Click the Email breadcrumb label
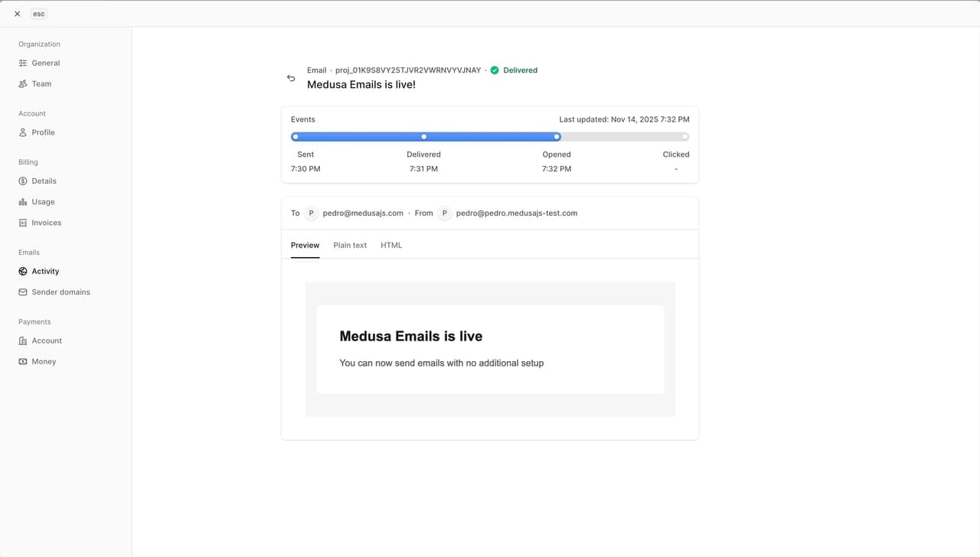This screenshot has height=557, width=980. 317,70
